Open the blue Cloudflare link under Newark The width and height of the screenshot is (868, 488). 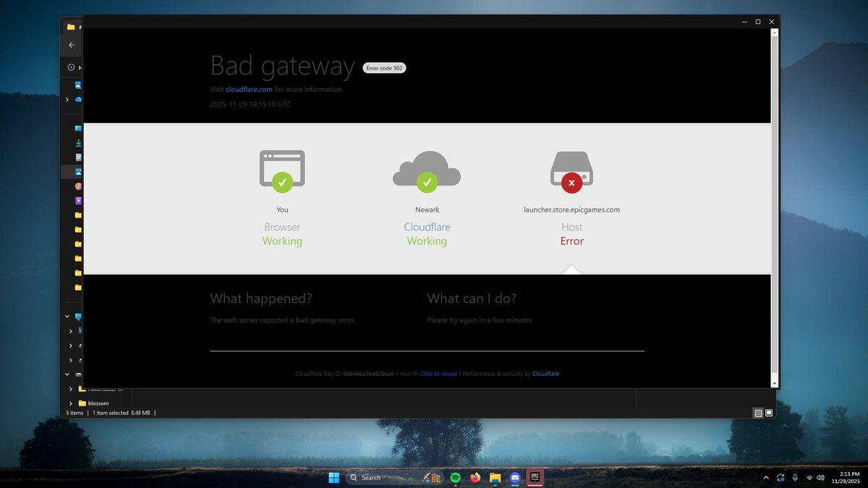427,227
